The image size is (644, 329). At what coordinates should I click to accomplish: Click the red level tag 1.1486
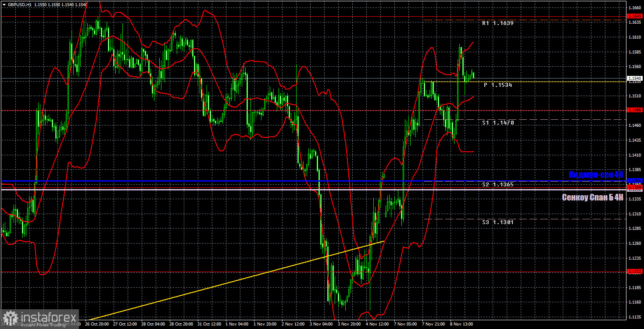point(635,110)
